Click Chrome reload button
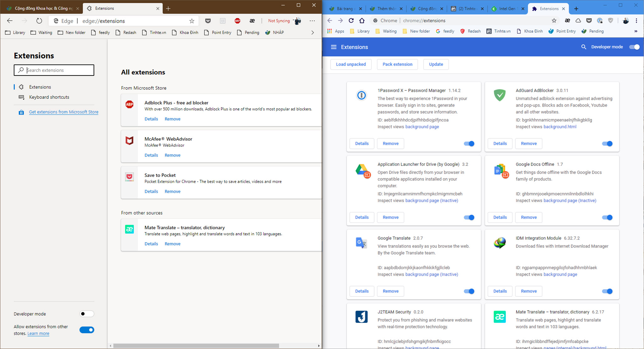The width and height of the screenshot is (644, 349). pos(351,20)
